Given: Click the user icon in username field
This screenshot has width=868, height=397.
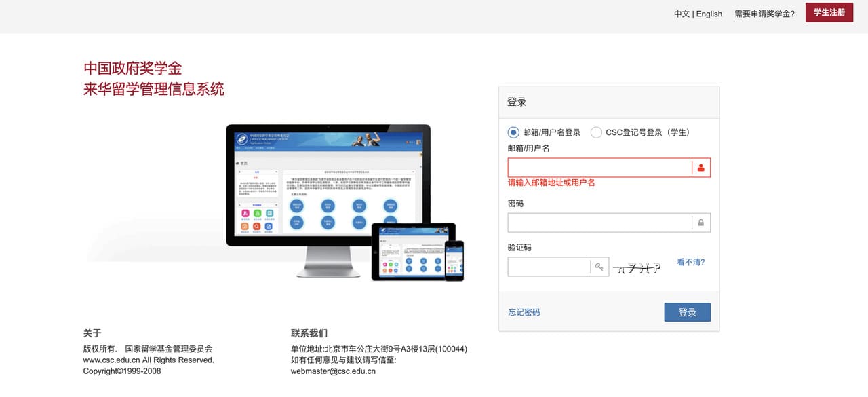Looking at the screenshot, I should pos(701,168).
